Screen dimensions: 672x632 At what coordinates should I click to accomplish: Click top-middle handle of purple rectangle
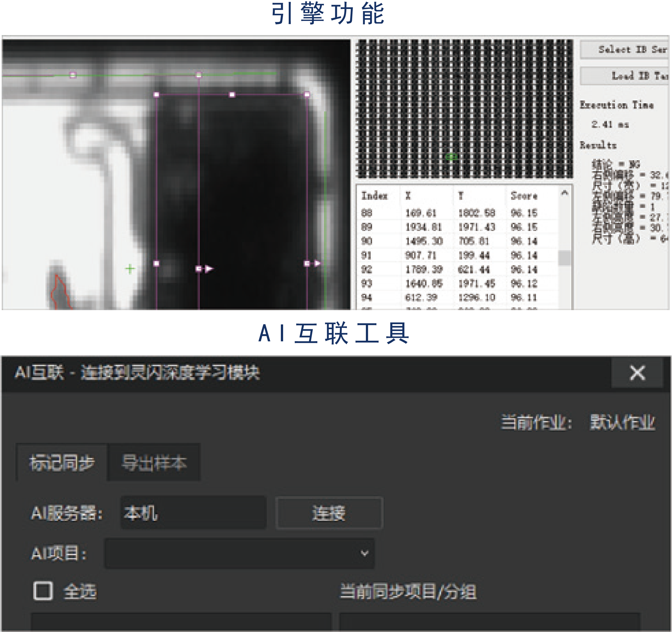pos(232,95)
